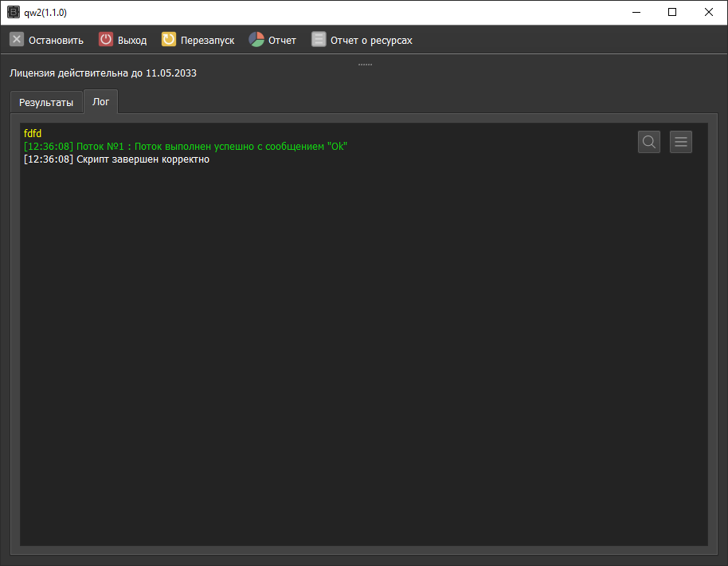728x566 pixels.
Task: Open the log hamburger menu icon
Action: [x=681, y=142]
